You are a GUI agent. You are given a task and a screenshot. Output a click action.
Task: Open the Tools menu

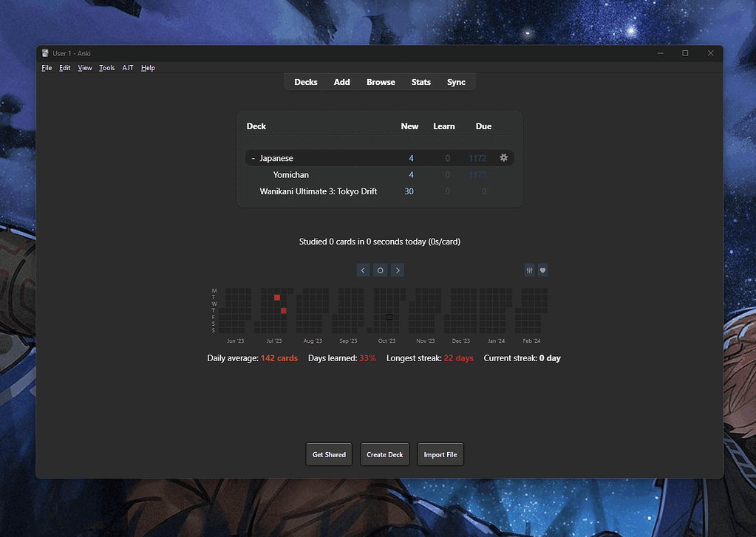[106, 67]
